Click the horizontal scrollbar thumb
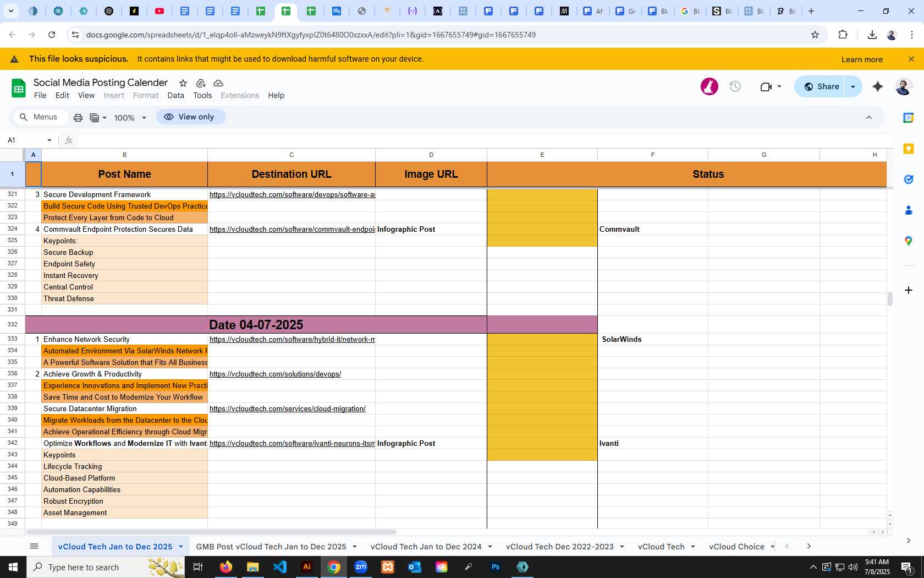This screenshot has height=578, width=924. 211,532
